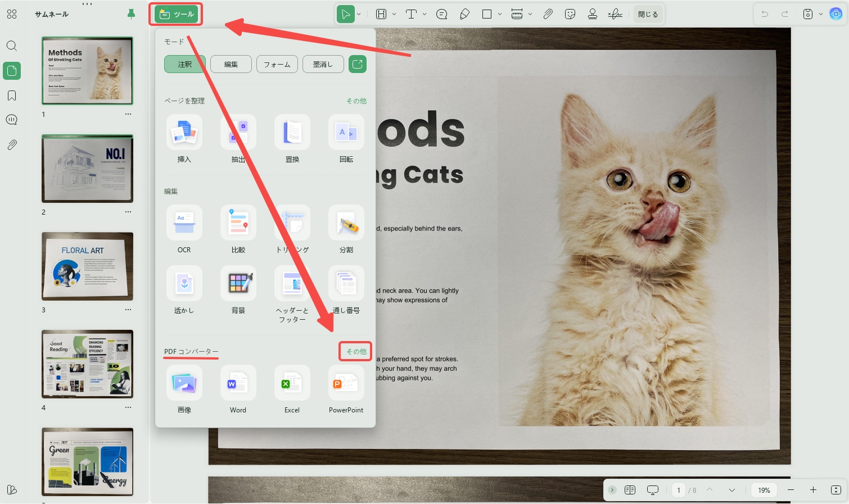
Task: Select the highlighter text markup tool
Action: [381, 14]
